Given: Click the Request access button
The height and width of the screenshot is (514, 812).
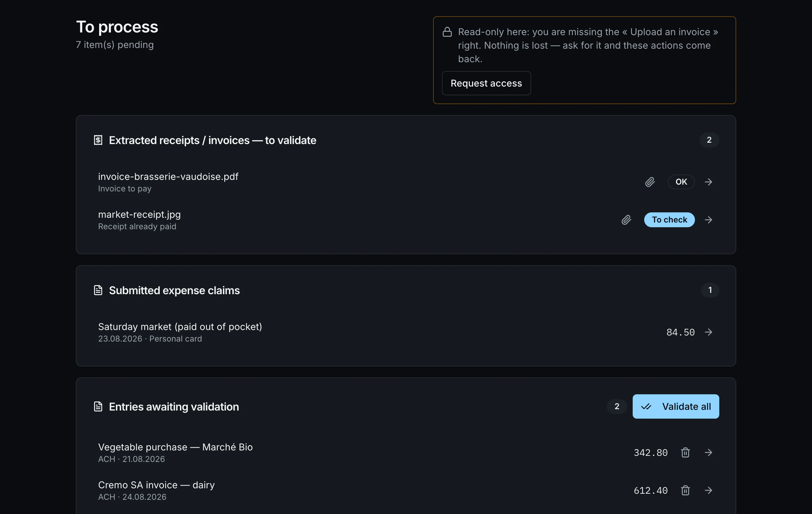Looking at the screenshot, I should (486, 83).
